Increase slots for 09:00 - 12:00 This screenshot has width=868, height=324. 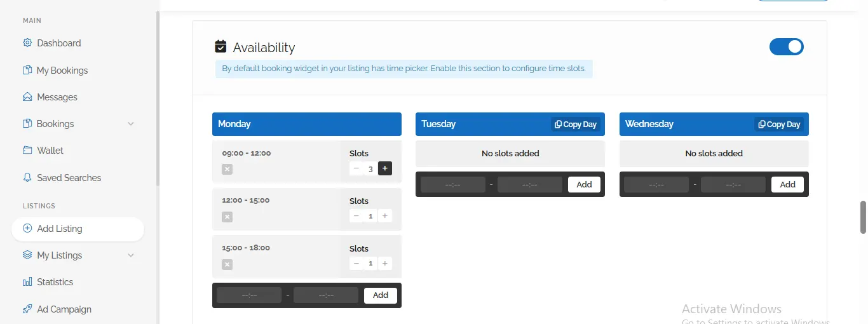pyautogui.click(x=385, y=168)
